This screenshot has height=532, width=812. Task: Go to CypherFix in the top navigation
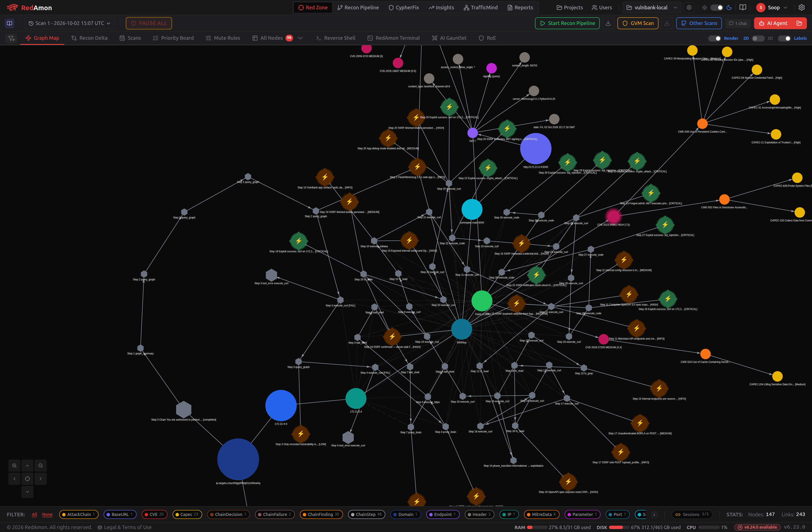tap(404, 8)
